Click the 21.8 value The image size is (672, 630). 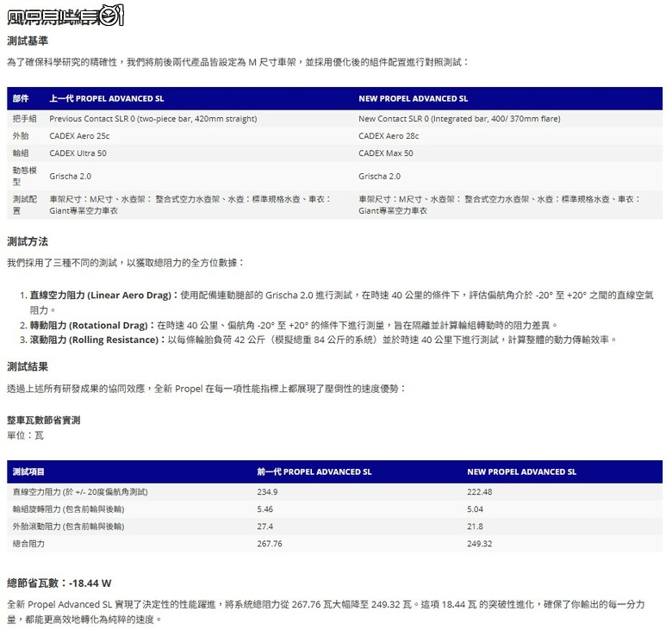point(475,527)
